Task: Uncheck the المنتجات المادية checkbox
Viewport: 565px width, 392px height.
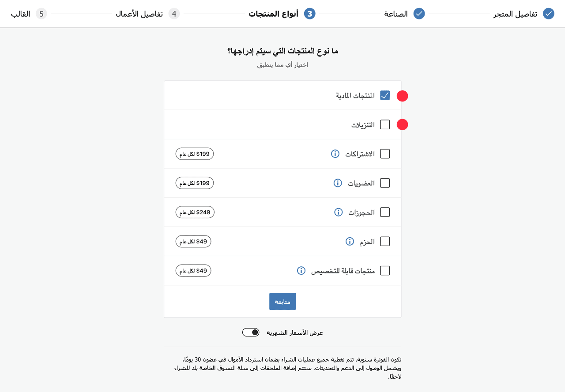Action: click(x=385, y=95)
